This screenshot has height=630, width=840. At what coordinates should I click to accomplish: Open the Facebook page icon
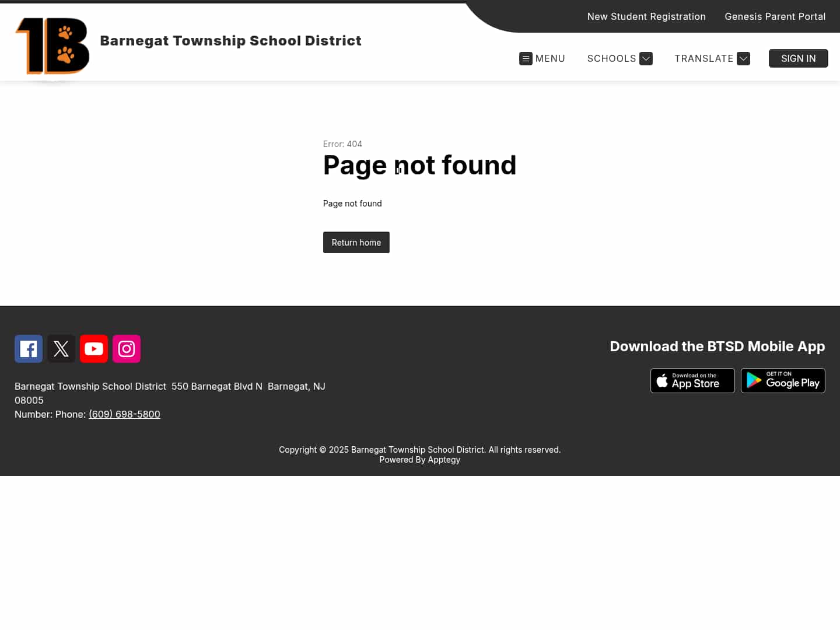[x=28, y=348]
